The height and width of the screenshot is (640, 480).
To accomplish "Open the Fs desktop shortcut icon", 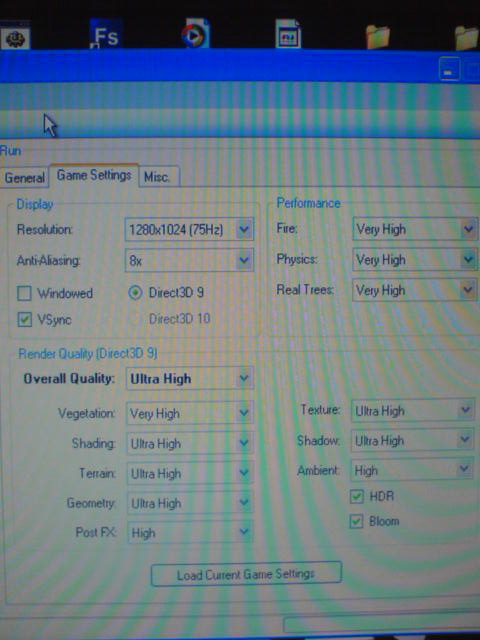I will (106, 34).
